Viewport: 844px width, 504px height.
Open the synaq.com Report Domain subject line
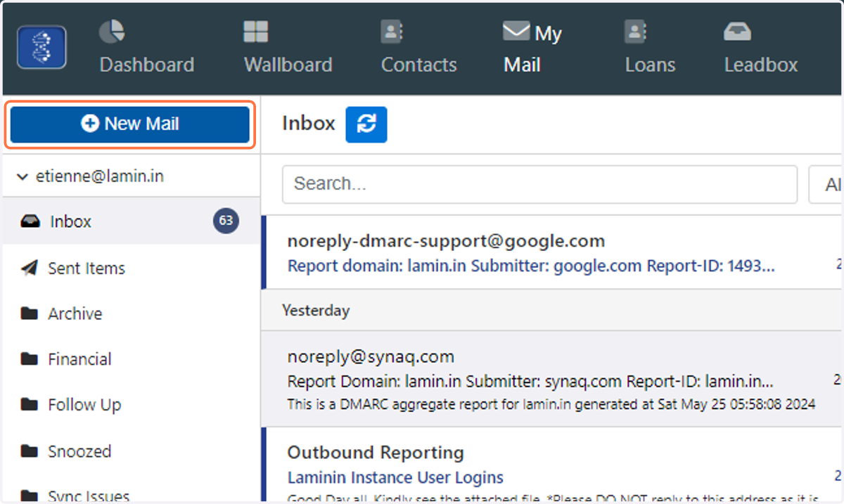click(x=530, y=382)
